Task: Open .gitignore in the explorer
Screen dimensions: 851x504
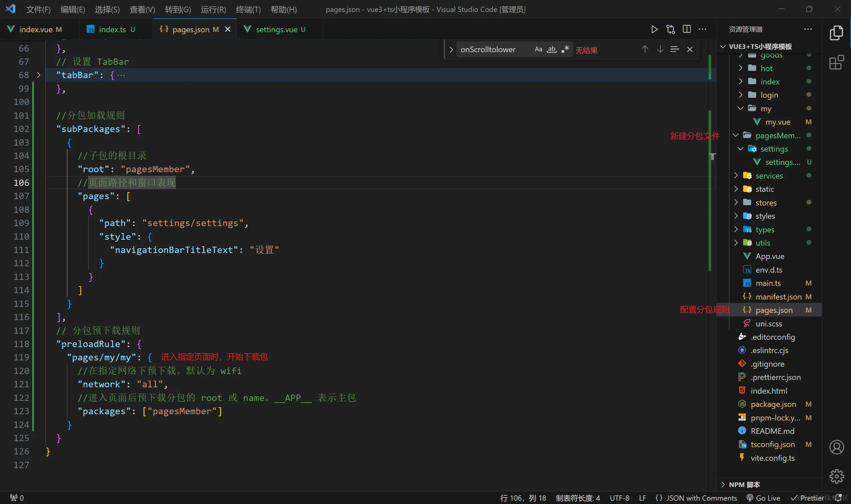Action: (767, 364)
